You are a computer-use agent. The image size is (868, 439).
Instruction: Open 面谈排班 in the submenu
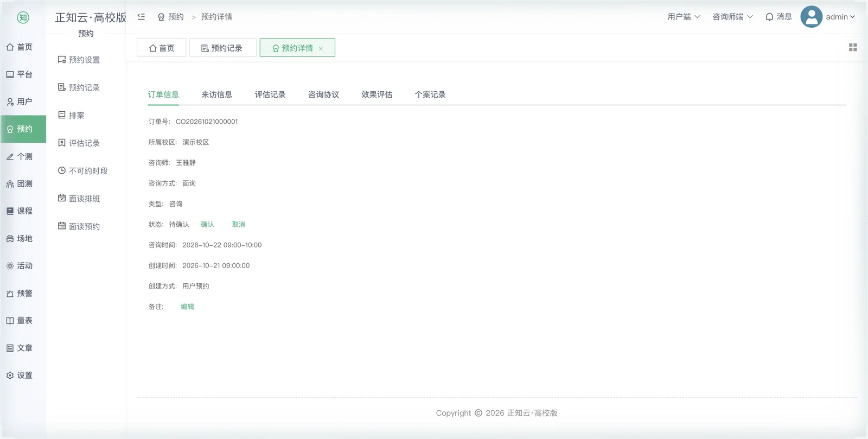pos(79,199)
